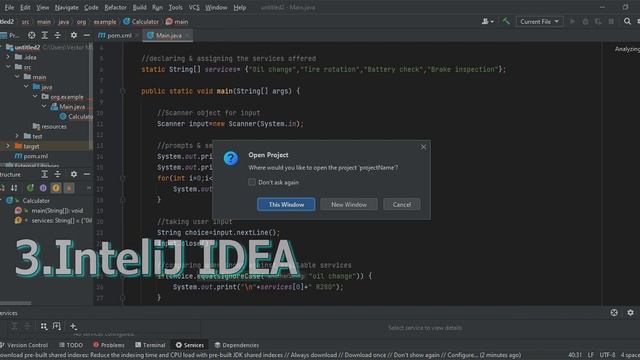This screenshot has width=640, height=360.
Task: Click Select Opened File target icon in Project panel
Action: click(x=31, y=36)
